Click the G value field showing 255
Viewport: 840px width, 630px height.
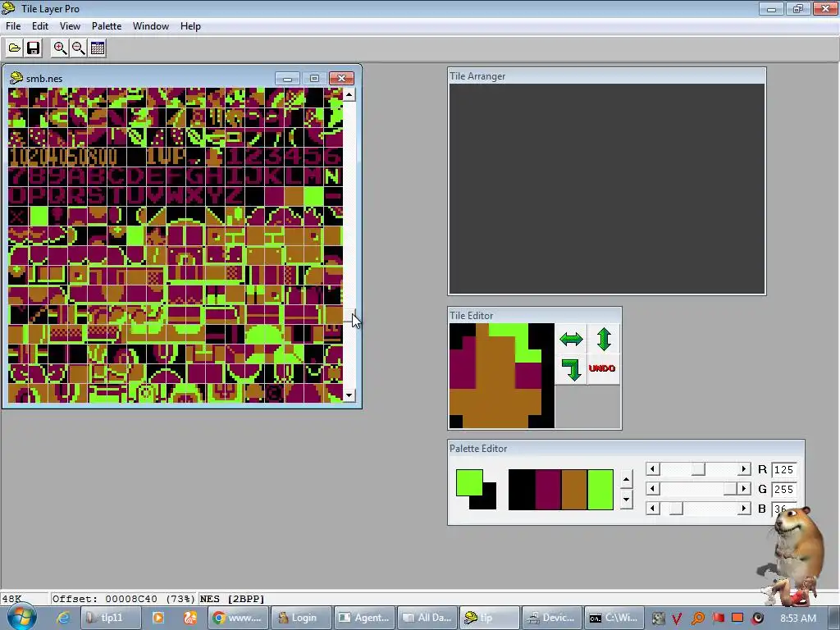click(x=783, y=489)
